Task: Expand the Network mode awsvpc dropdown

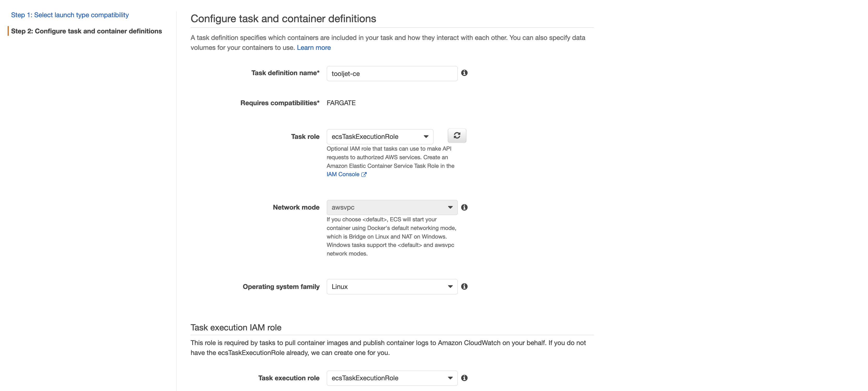Action: coord(392,207)
